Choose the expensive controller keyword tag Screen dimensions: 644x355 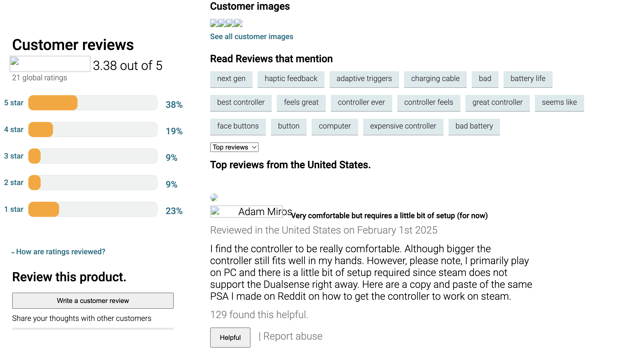pyautogui.click(x=403, y=126)
